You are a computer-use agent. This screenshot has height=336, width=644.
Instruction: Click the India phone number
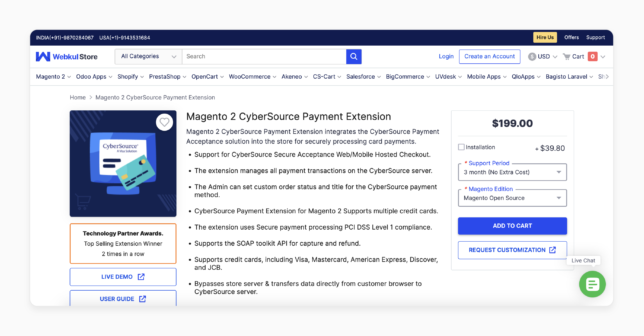point(65,38)
